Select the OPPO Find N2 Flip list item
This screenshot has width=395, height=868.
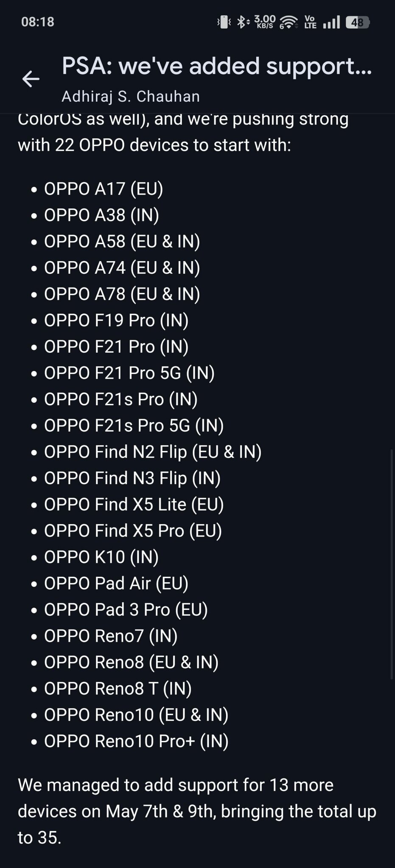pyautogui.click(x=153, y=452)
